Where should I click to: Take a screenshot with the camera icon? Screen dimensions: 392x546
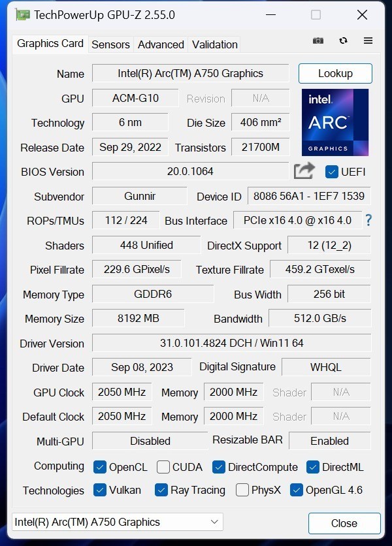318,40
